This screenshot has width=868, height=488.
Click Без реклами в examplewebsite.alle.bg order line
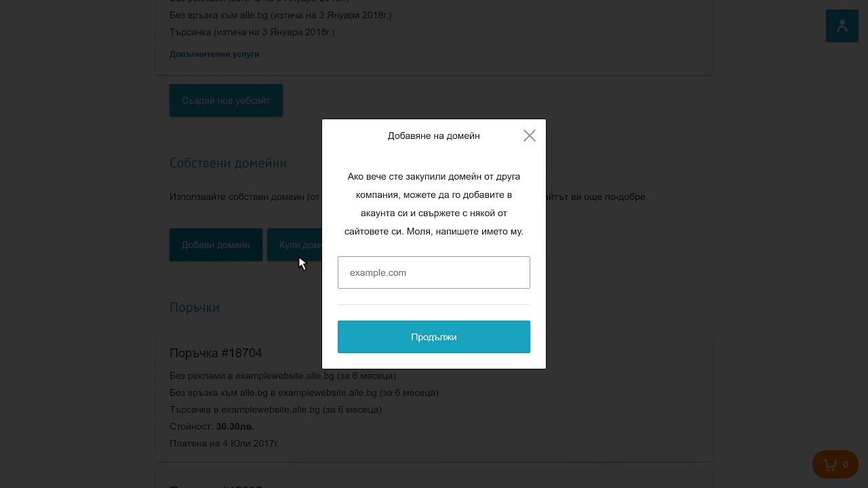point(283,375)
